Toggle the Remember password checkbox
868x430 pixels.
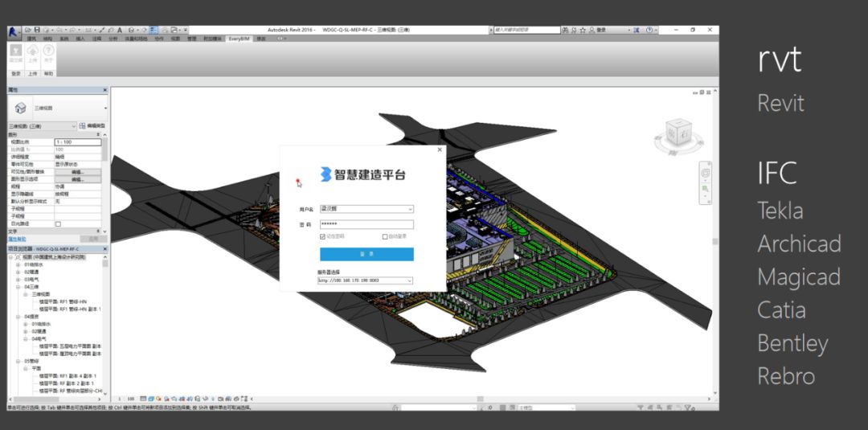[323, 237]
